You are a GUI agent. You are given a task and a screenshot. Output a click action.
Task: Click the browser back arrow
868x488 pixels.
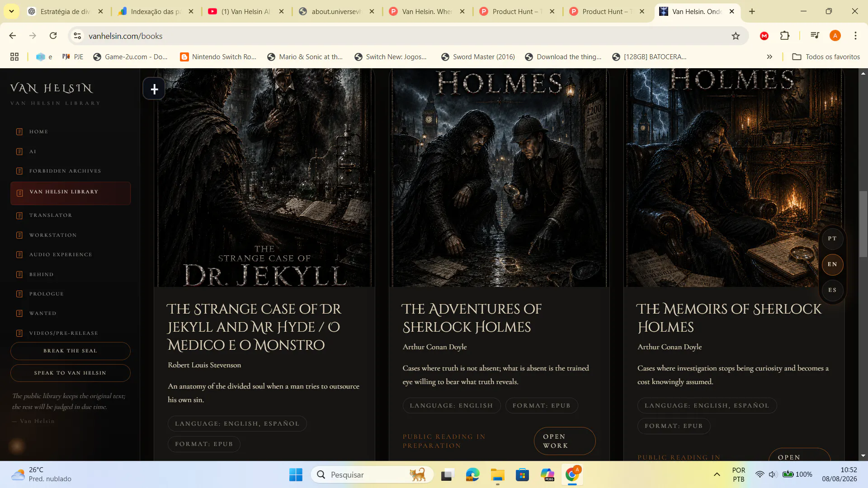coord(13,36)
